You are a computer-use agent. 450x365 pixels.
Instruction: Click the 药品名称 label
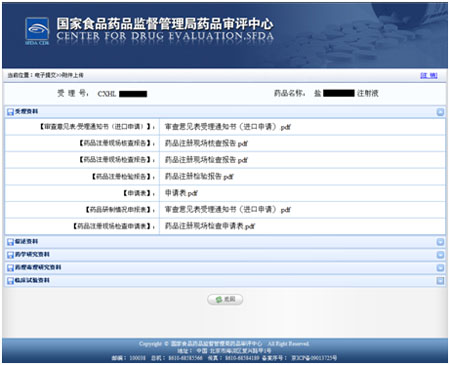[289, 93]
